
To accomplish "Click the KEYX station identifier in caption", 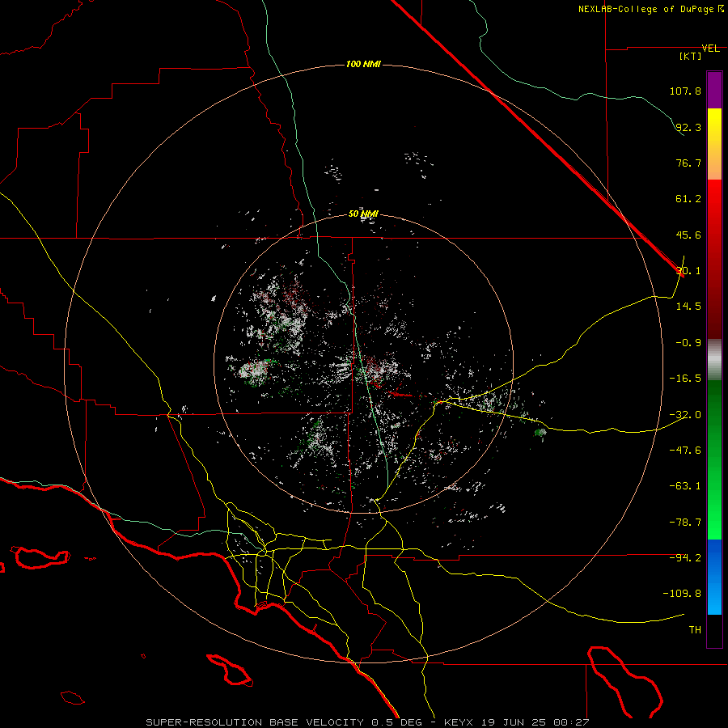I will pyautogui.click(x=459, y=722).
